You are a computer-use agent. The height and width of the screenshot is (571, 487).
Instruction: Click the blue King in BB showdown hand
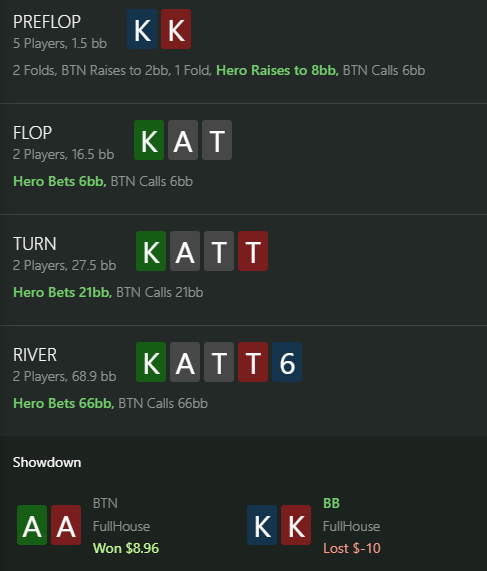tap(262, 525)
